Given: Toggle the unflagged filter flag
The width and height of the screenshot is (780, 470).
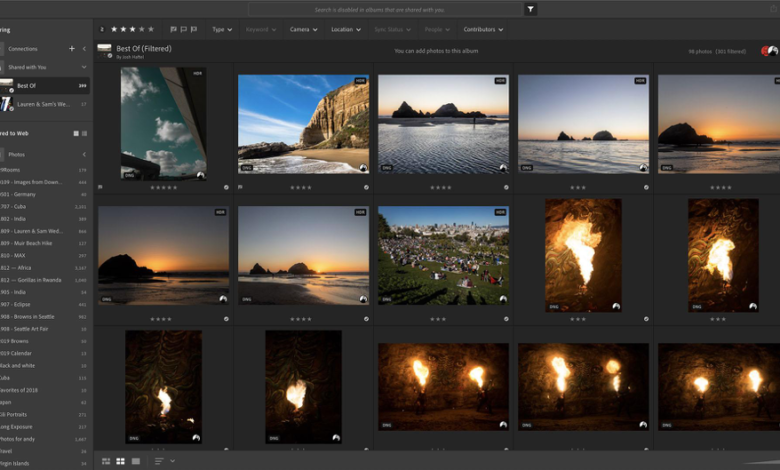Looking at the screenshot, I should (184, 30).
